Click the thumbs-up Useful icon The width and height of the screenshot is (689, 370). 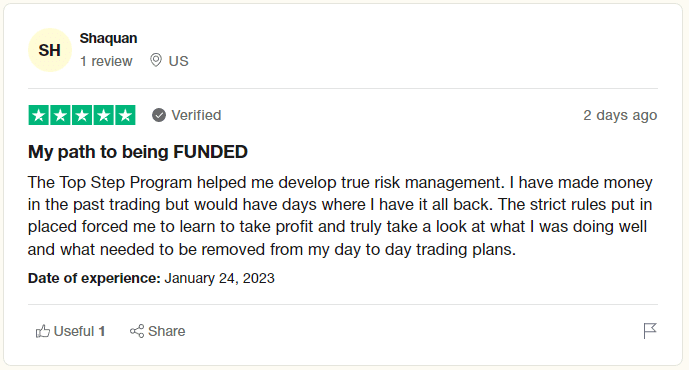43,331
